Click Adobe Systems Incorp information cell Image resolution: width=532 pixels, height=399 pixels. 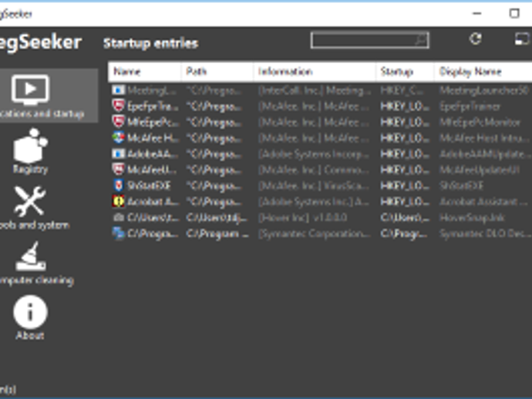(x=314, y=154)
